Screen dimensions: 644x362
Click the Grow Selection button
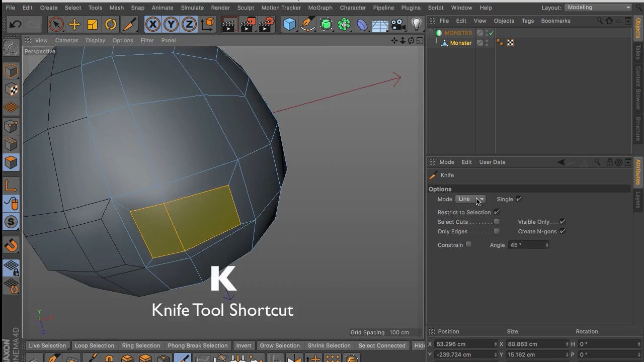(280, 345)
